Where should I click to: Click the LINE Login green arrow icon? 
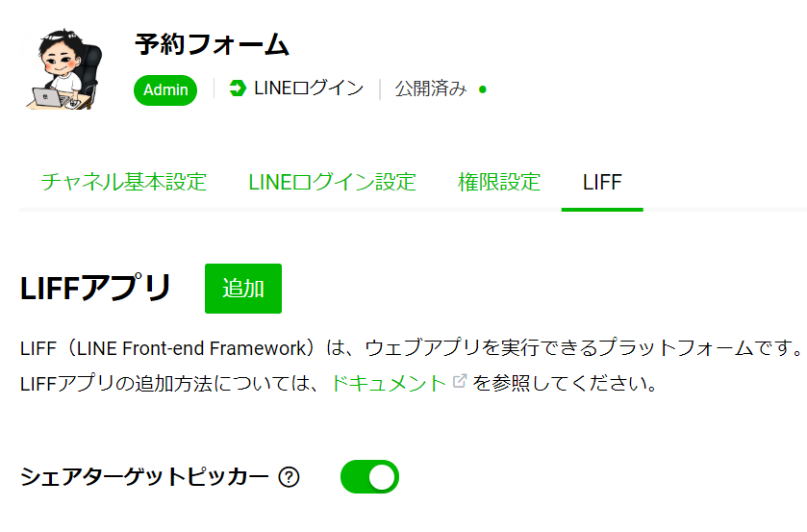238,89
